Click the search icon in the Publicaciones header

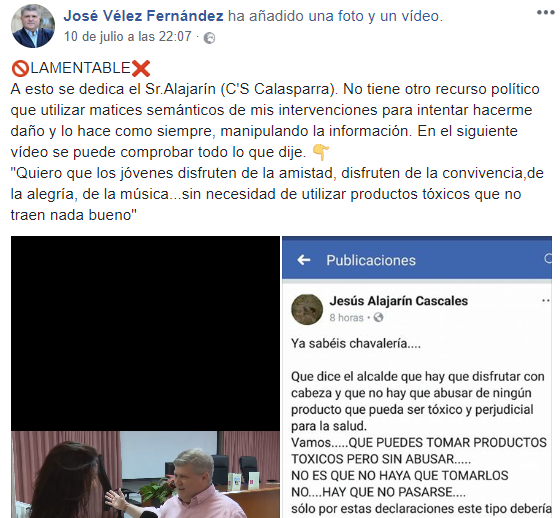548,259
